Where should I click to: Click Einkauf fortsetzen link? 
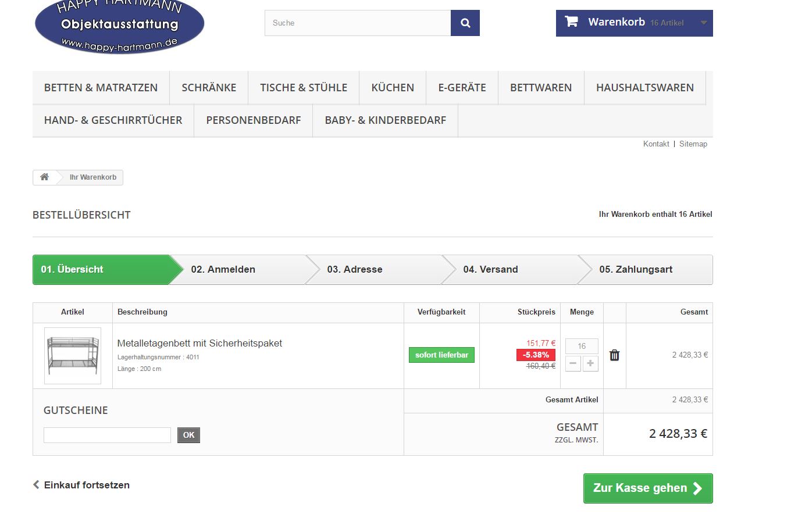pyautogui.click(x=81, y=485)
